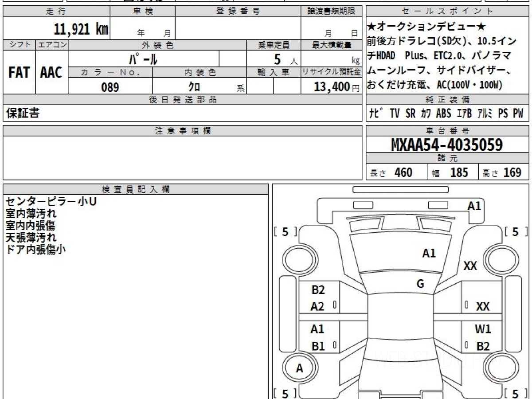
Task: Click the 車検 header cell
Action: 142,12
